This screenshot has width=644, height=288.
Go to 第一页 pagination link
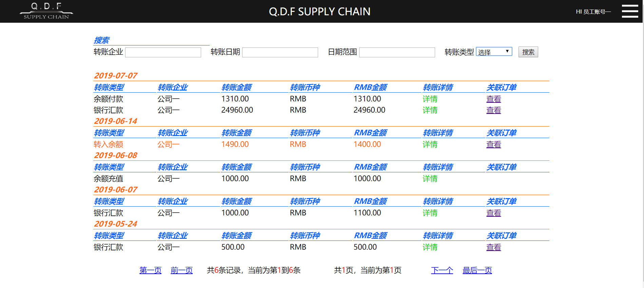coord(150,270)
